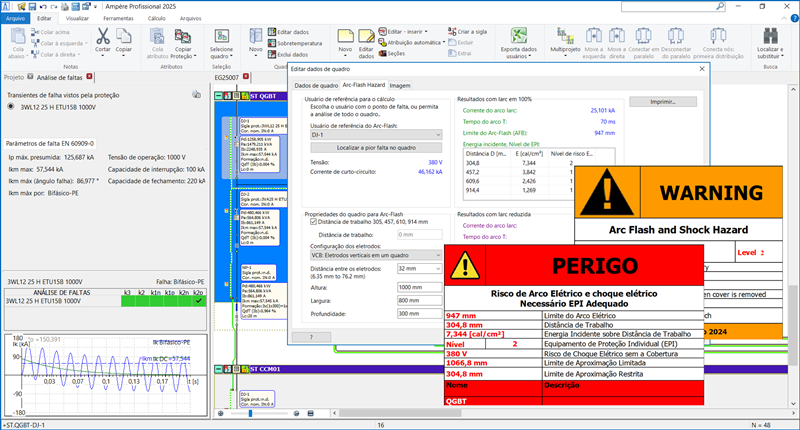Viewport: 800px width, 430px height.
Task: Click the Undo arrow in quick access toolbar
Action: click(x=43, y=7)
